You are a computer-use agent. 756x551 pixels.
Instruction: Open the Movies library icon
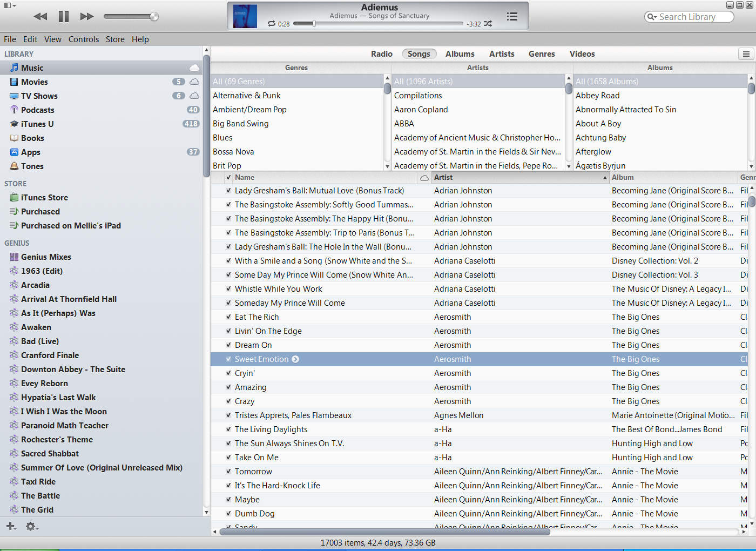(x=15, y=82)
